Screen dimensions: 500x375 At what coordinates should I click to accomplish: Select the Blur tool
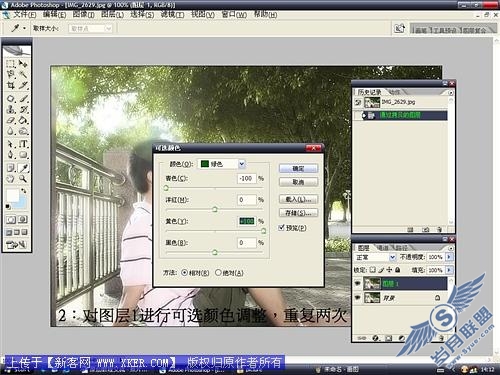point(11,131)
